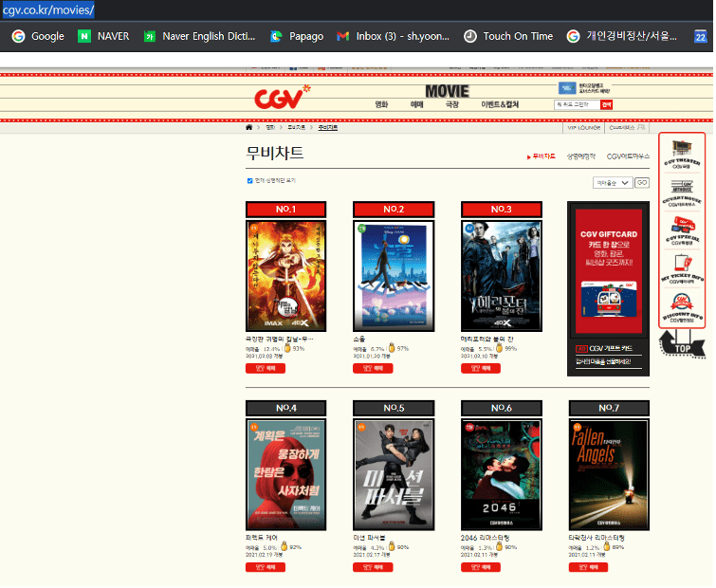Image resolution: width=716 pixels, height=588 pixels.
Task: Open the My Ticket Info sidebar shortcut
Action: coord(682,269)
